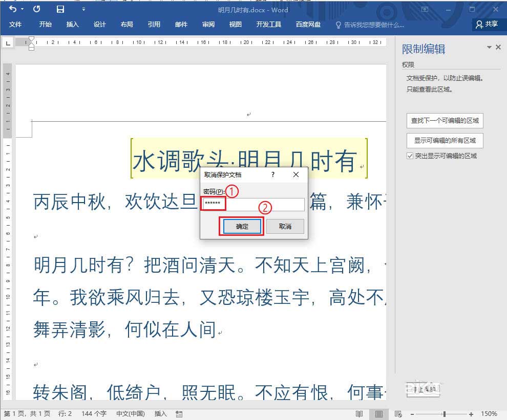
Task: Click the Undo arrow icon
Action: pos(13,9)
